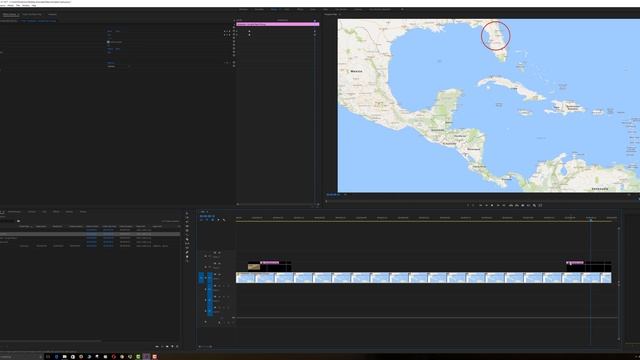
Task: Click the red circular browser taskbar icon
Action: (113, 357)
